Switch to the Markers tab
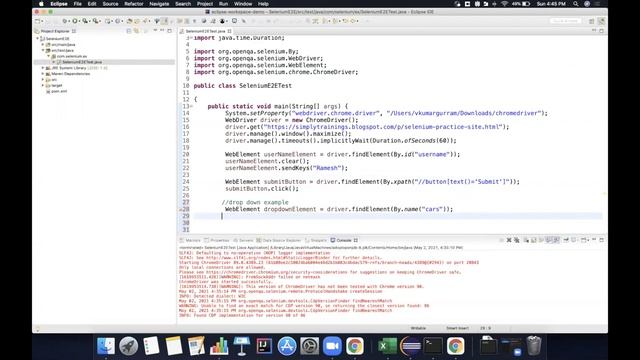Viewport: 640px width, 360px height. tap(190, 240)
